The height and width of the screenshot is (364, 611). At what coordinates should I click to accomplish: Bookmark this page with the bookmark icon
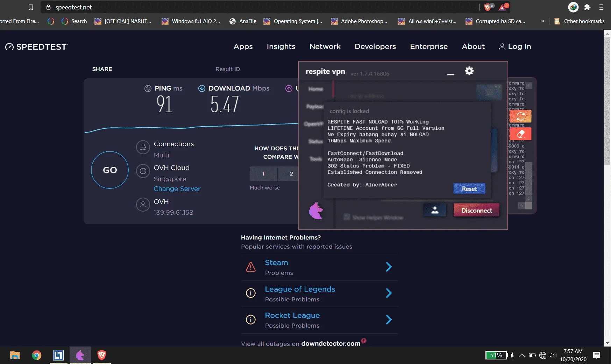[31, 7]
